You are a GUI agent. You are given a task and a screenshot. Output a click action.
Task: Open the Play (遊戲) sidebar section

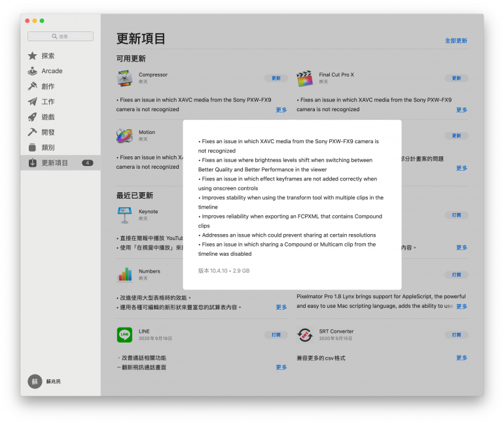[x=60, y=117]
